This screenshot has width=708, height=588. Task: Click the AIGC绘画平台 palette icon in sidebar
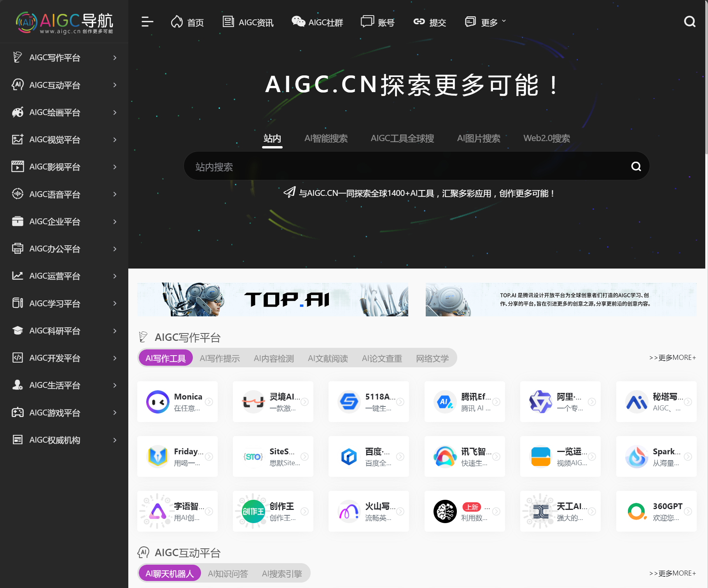(x=17, y=112)
